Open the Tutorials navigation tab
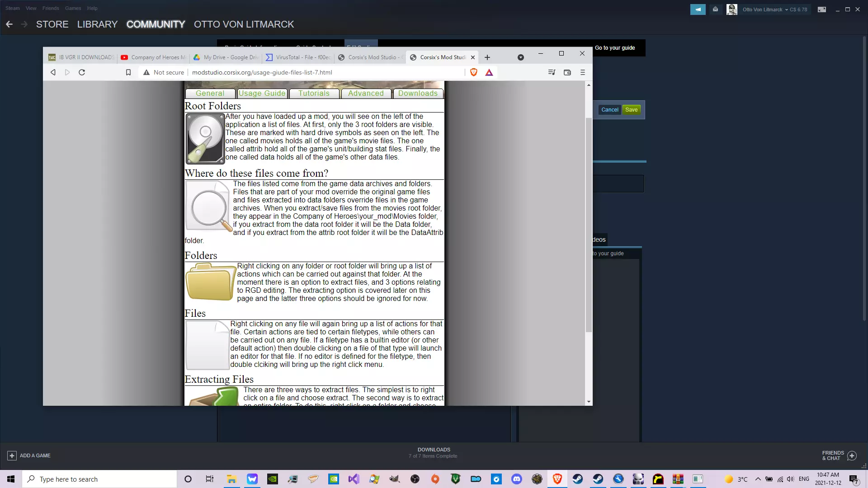 tap(314, 94)
